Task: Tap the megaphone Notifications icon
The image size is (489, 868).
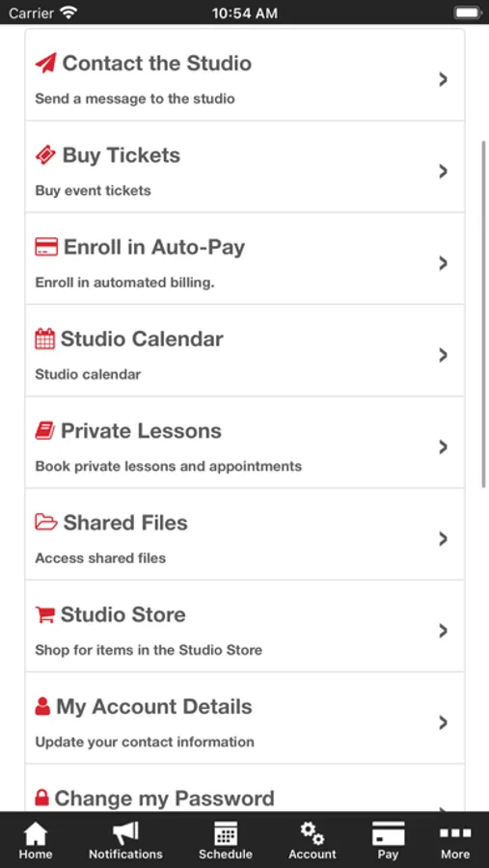Action: click(125, 833)
